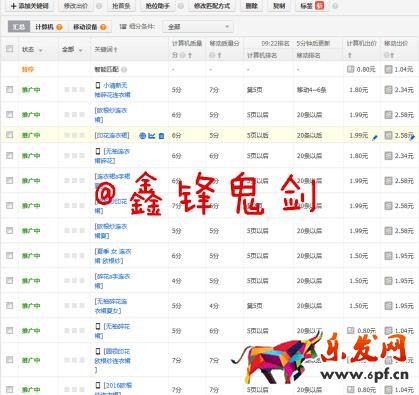Click the grey icon beside 智能匹配 1.04元 bid
The width and height of the screenshot is (419, 395).
pyautogui.click(x=388, y=69)
